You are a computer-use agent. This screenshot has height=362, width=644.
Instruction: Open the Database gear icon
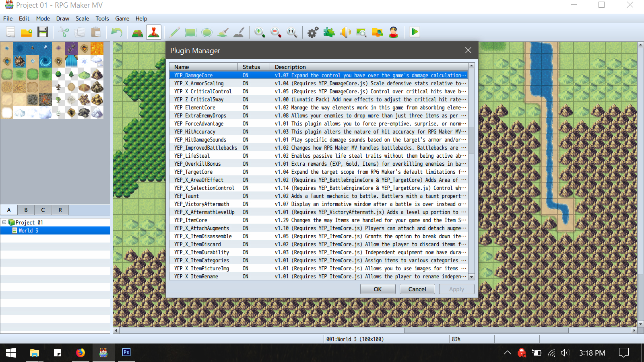click(x=313, y=32)
